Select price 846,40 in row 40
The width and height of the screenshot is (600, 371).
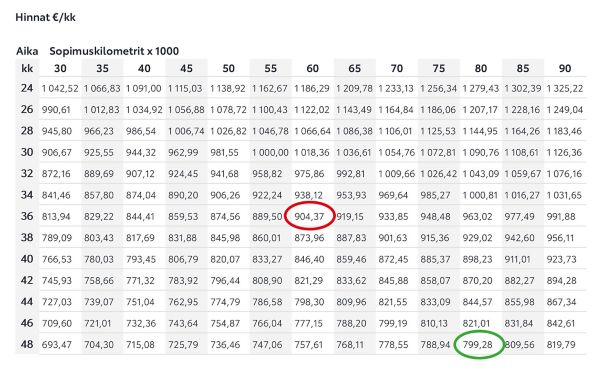[309, 259]
